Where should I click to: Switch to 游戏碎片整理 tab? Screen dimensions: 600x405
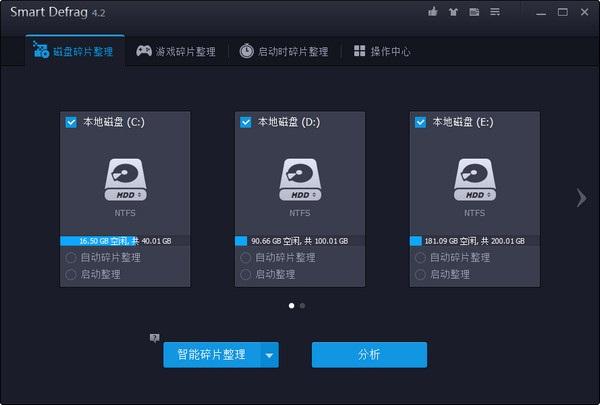[176, 51]
